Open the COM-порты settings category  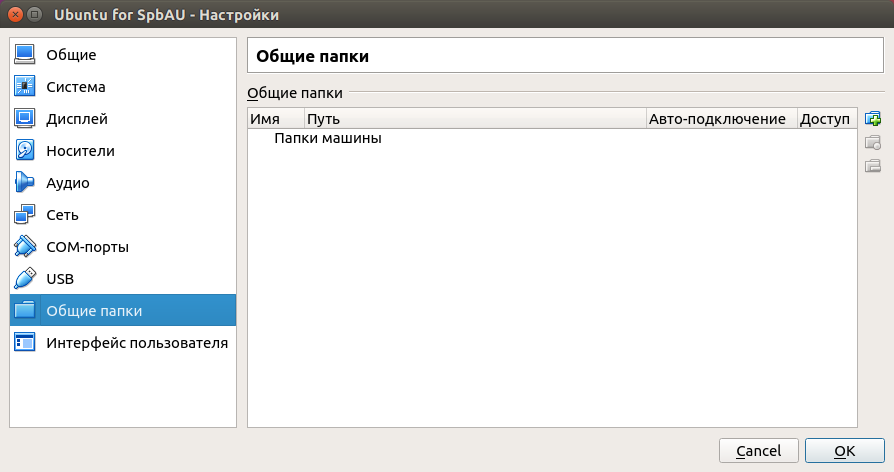[87, 247]
